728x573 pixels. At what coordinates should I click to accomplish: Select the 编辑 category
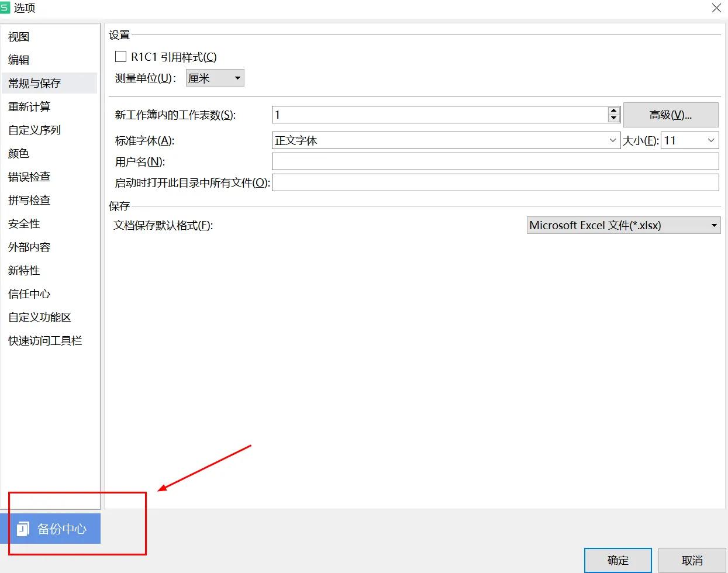pyautogui.click(x=50, y=60)
